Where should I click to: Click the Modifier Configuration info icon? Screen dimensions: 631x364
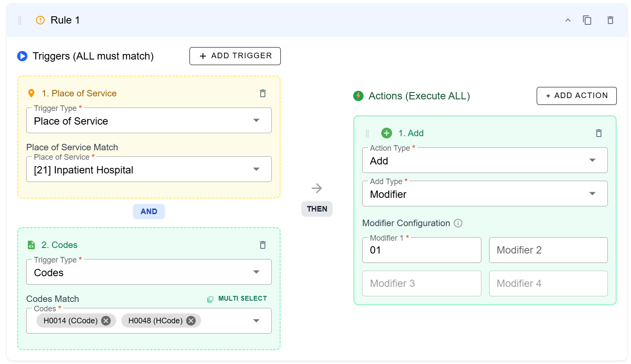[x=458, y=223]
